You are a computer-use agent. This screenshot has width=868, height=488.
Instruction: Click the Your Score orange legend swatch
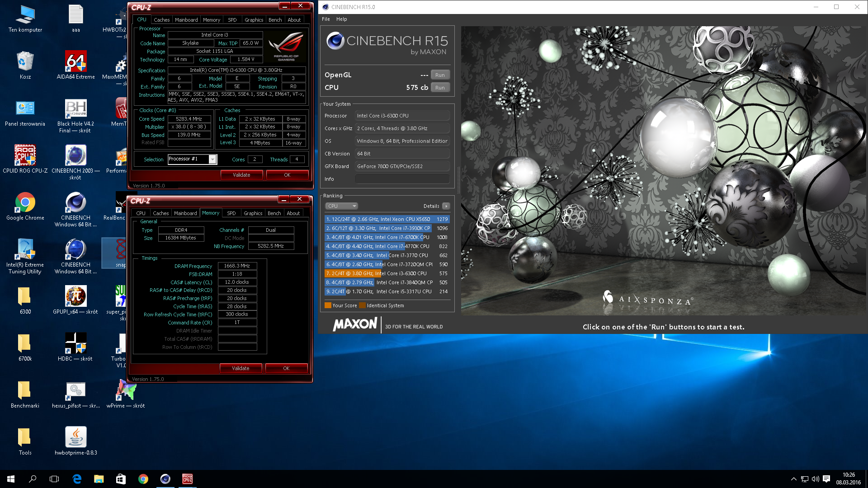(328, 305)
